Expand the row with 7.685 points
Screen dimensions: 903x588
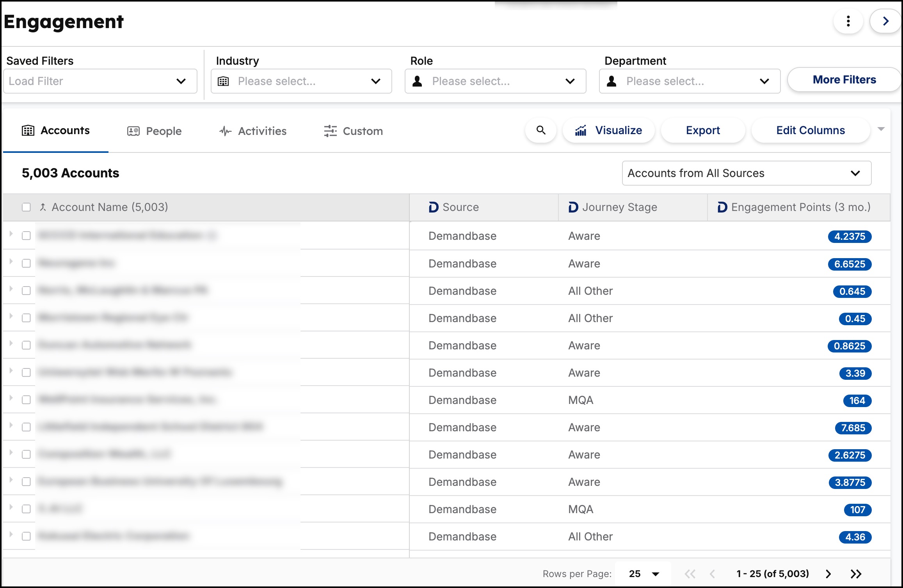11,425
